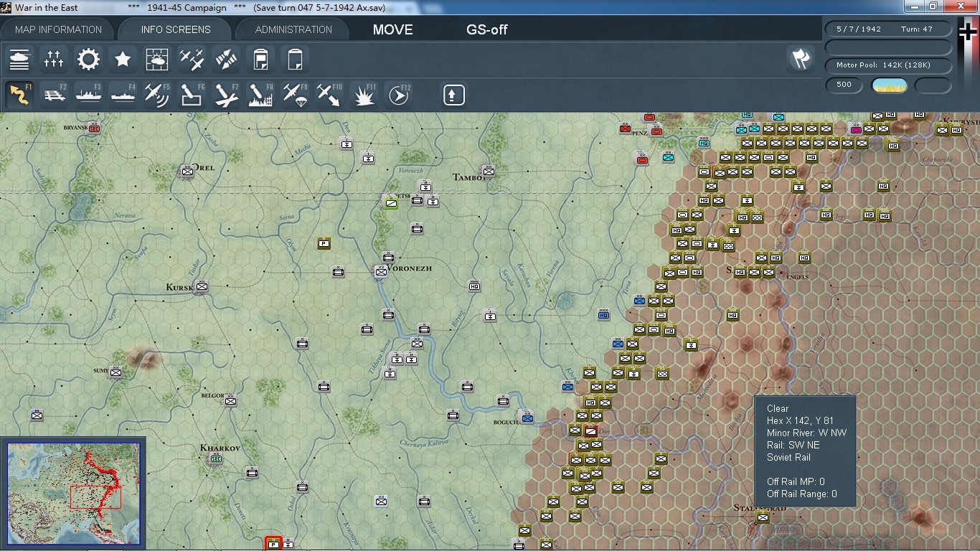
Task: Open the blank page report icon
Action: pos(295,60)
